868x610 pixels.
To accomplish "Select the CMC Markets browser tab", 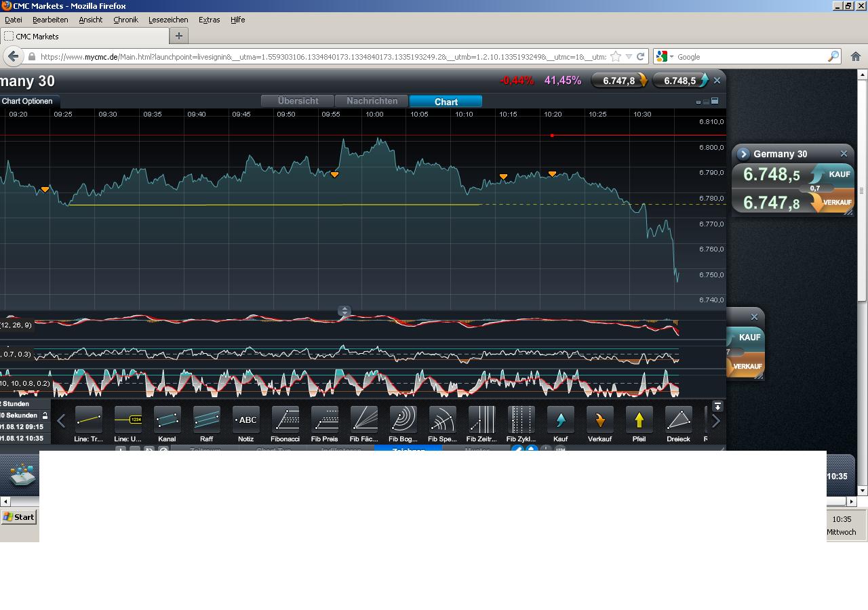I will pos(85,36).
